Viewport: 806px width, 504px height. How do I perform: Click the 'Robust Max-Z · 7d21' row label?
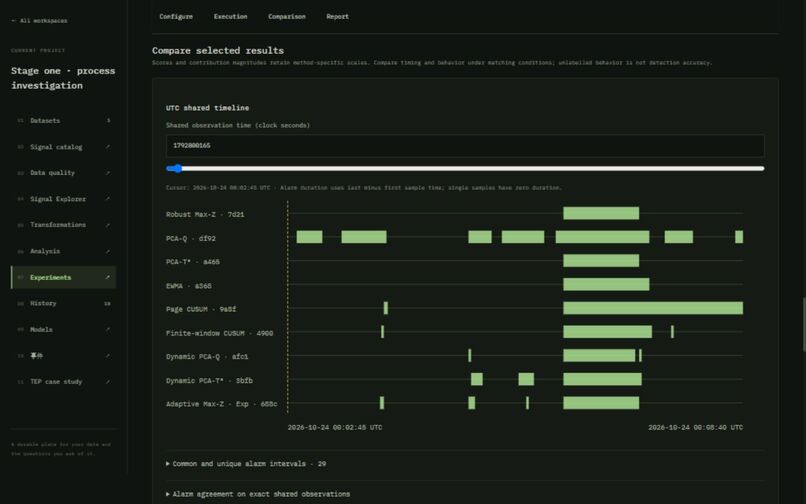[x=205, y=214]
